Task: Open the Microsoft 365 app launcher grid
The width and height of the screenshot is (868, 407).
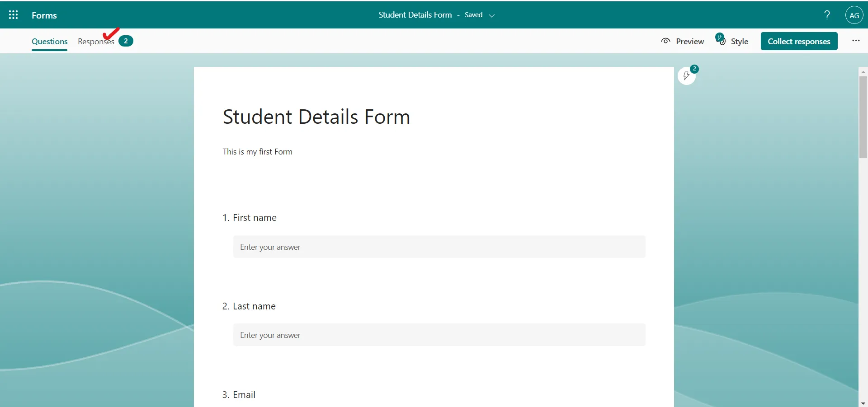Action: 13,14
